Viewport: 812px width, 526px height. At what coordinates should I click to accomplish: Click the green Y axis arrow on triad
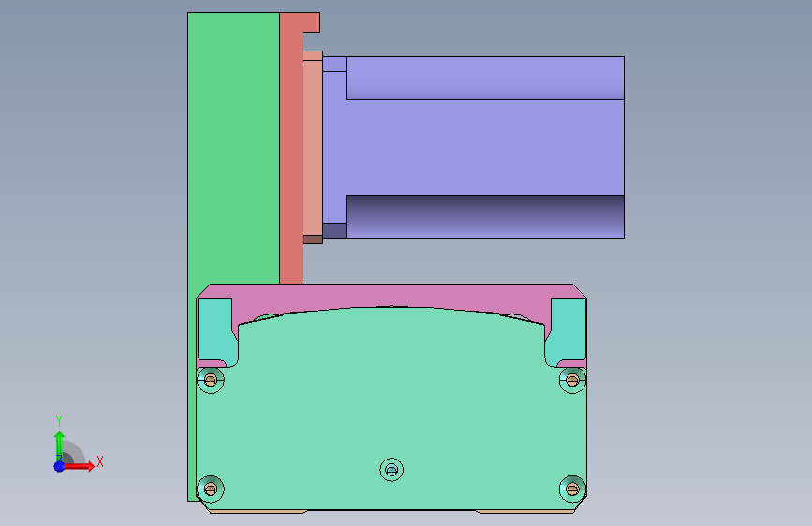pos(59,445)
